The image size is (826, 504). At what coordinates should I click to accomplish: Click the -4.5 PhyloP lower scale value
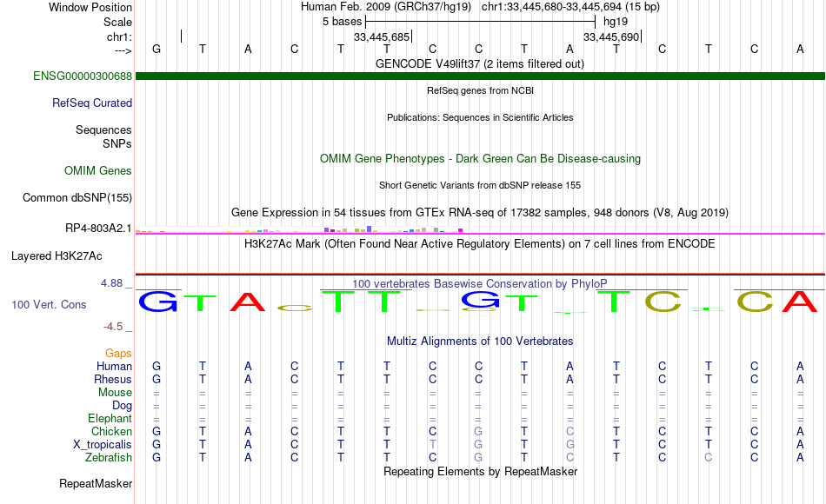(113, 327)
